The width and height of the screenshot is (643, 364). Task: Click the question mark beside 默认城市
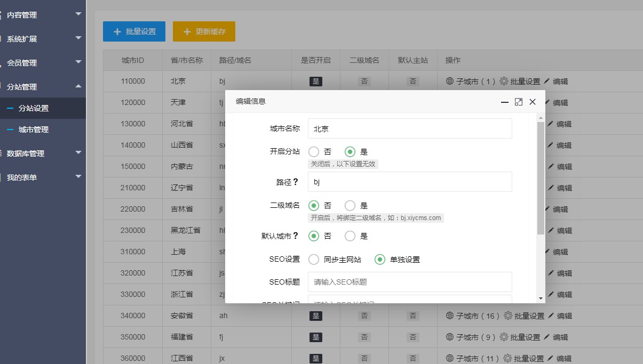pyautogui.click(x=296, y=236)
